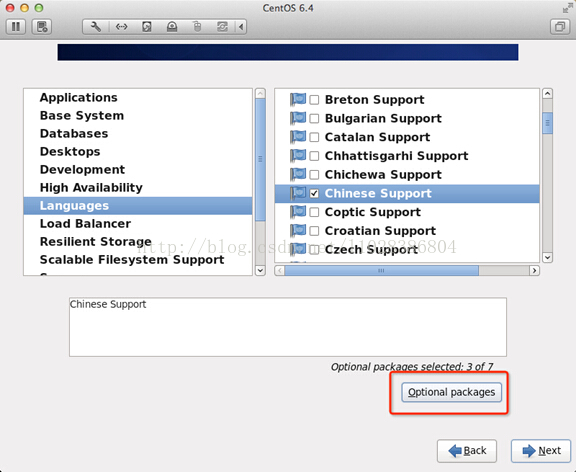Open the wrench settings icon
Screen dimensions: 576x472
click(96, 27)
